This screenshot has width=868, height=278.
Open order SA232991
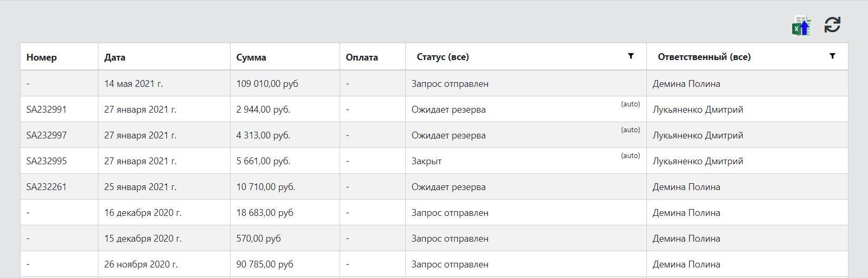46,110
